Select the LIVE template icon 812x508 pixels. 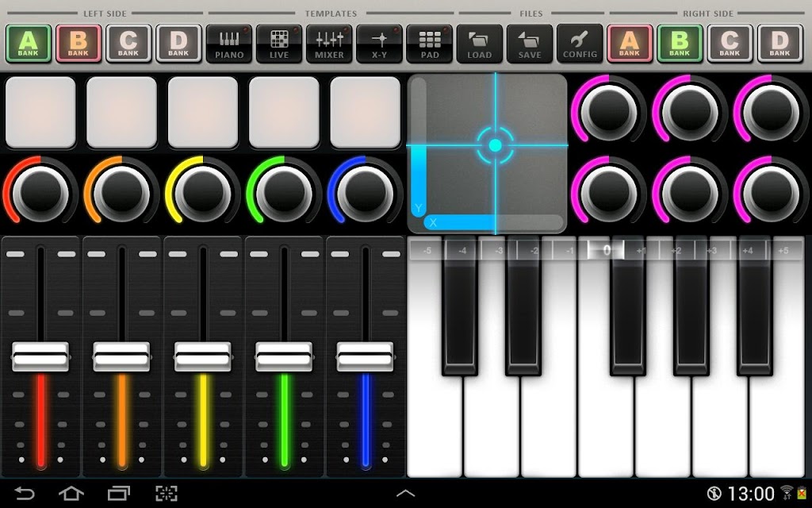pos(279,44)
